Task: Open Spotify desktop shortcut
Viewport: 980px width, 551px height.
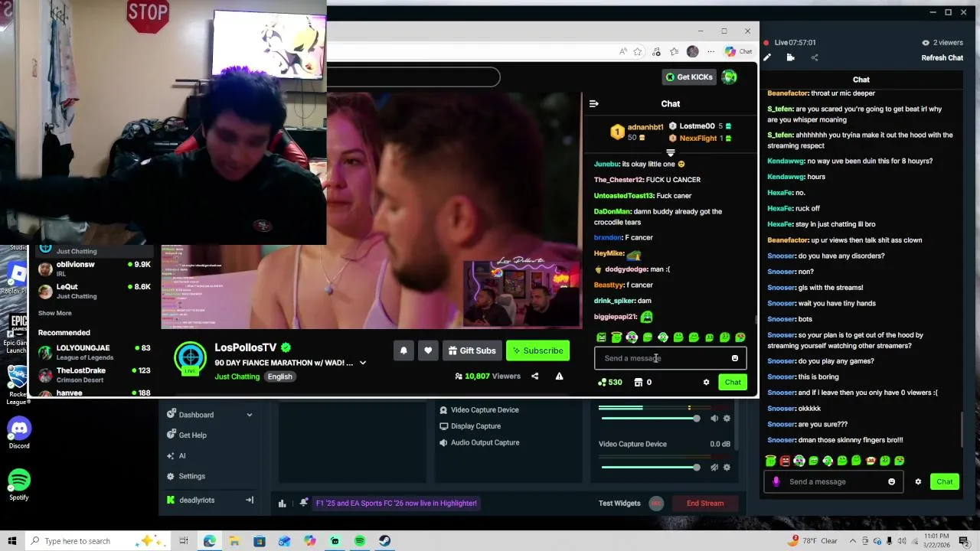Action: pos(19,485)
